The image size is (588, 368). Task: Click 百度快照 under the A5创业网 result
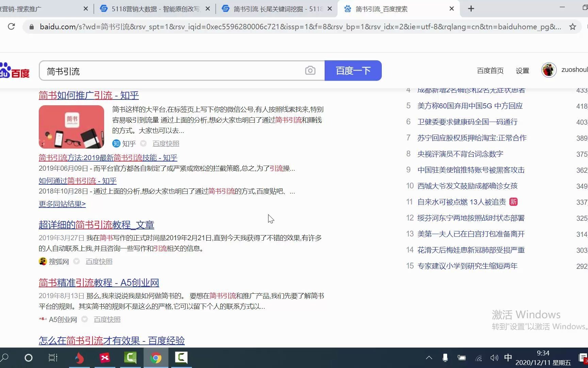coord(107,319)
